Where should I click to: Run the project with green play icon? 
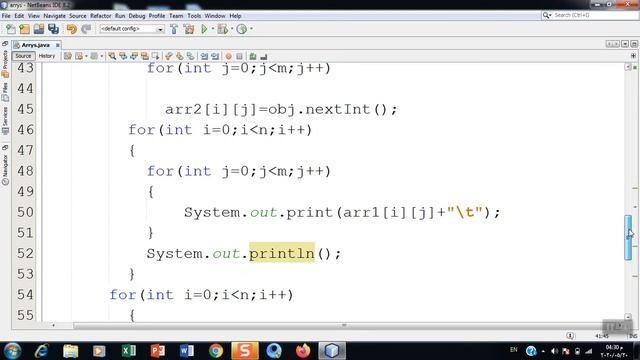point(204,29)
